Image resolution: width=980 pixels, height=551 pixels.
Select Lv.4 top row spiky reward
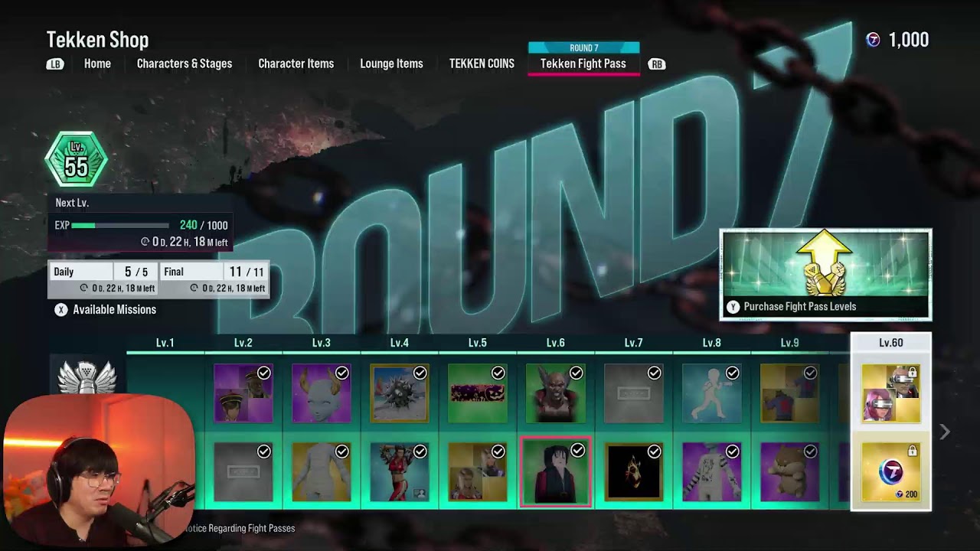click(400, 393)
